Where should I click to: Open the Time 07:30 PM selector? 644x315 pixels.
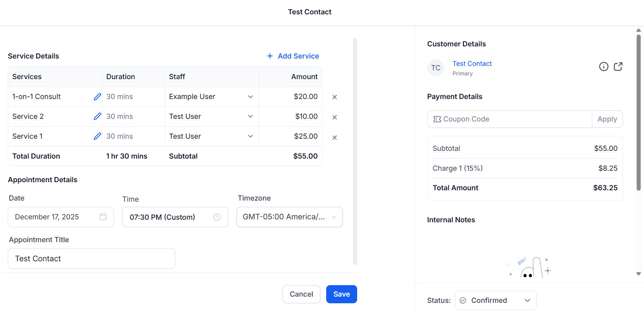(x=175, y=217)
